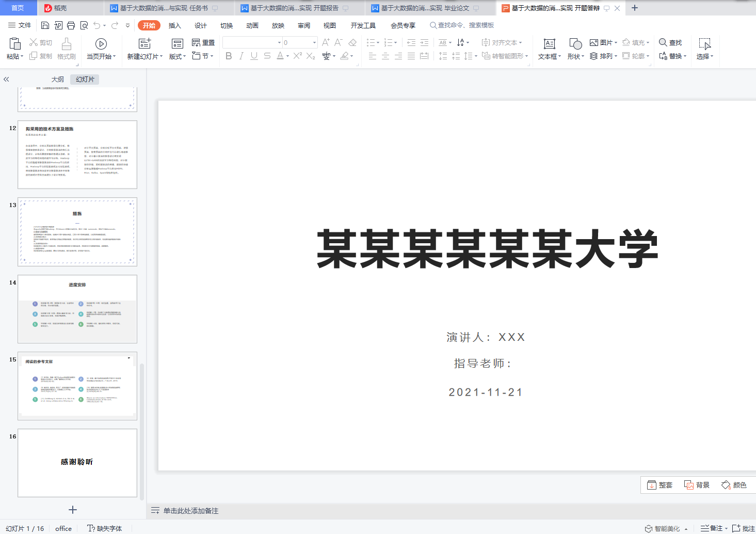Click the clear formatting eraser icon
The image size is (756, 534).
click(x=352, y=42)
